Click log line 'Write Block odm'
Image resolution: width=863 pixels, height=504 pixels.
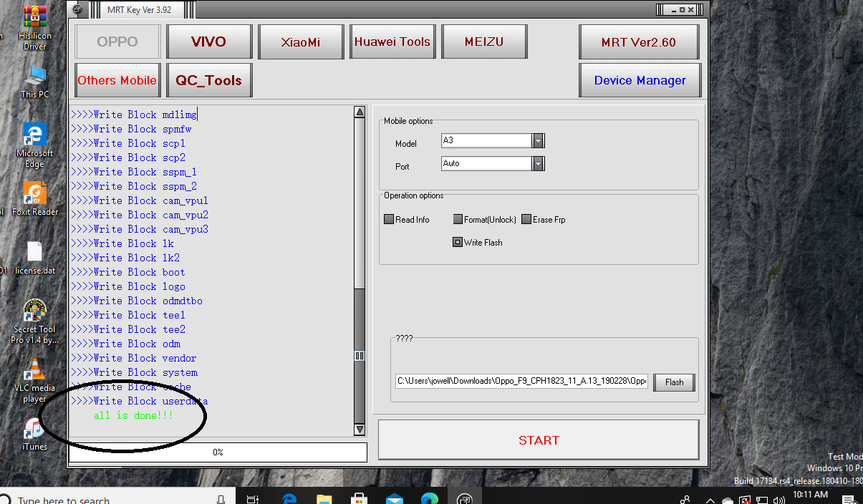(125, 344)
